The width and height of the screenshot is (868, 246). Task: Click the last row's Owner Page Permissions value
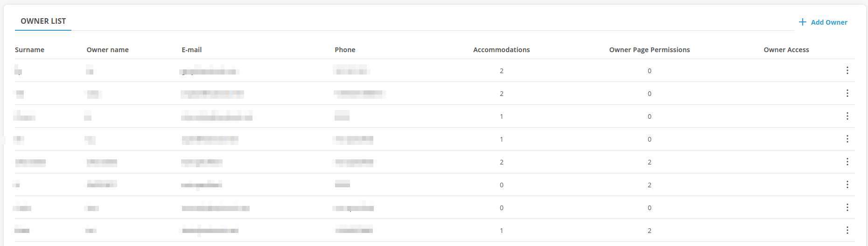(649, 231)
